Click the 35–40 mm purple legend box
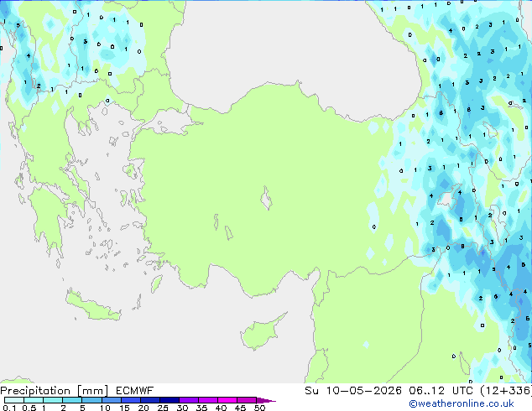The width and height of the screenshot is (532, 411). [x=207, y=400]
